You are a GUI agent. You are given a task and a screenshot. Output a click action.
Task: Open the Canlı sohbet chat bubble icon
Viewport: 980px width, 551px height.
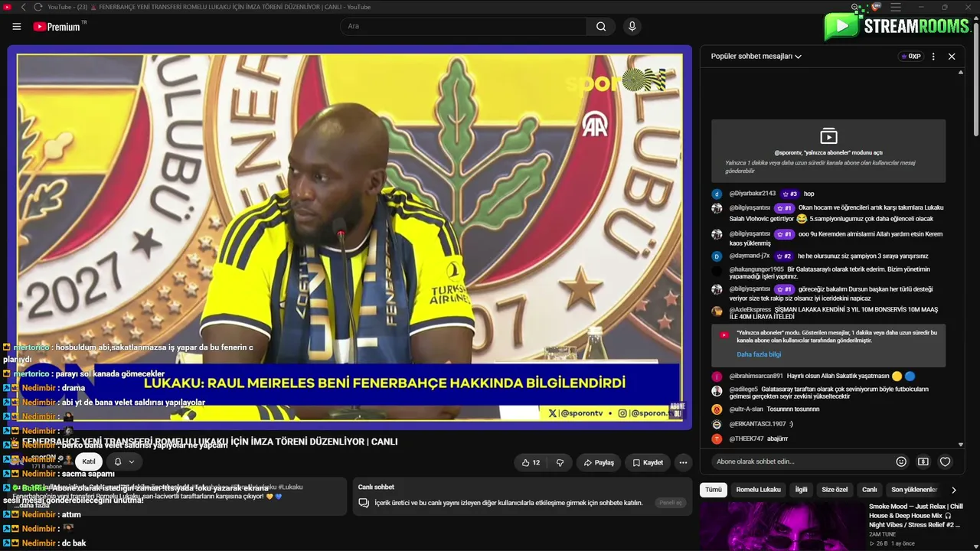pyautogui.click(x=364, y=503)
